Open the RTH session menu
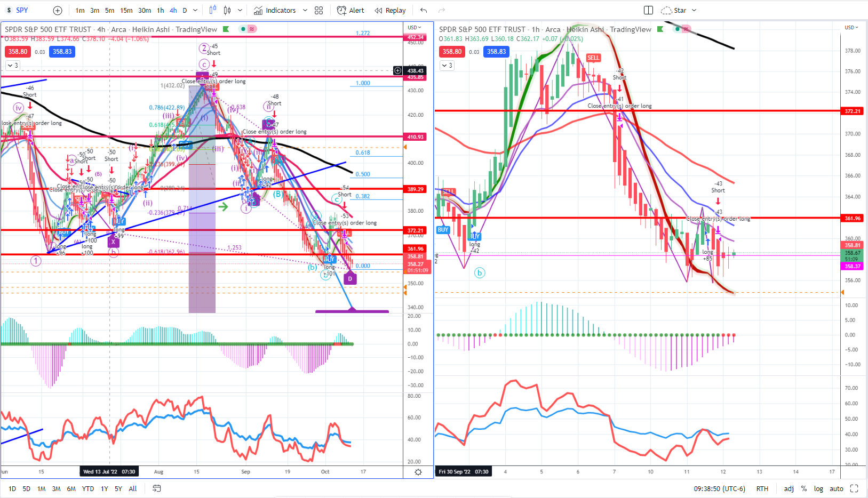The height and width of the screenshot is (498, 868). 762,488
